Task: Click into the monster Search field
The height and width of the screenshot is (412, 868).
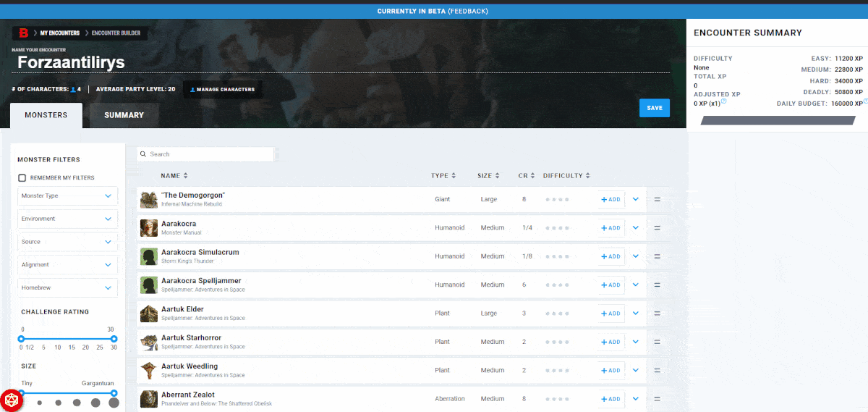Action: 205,154
